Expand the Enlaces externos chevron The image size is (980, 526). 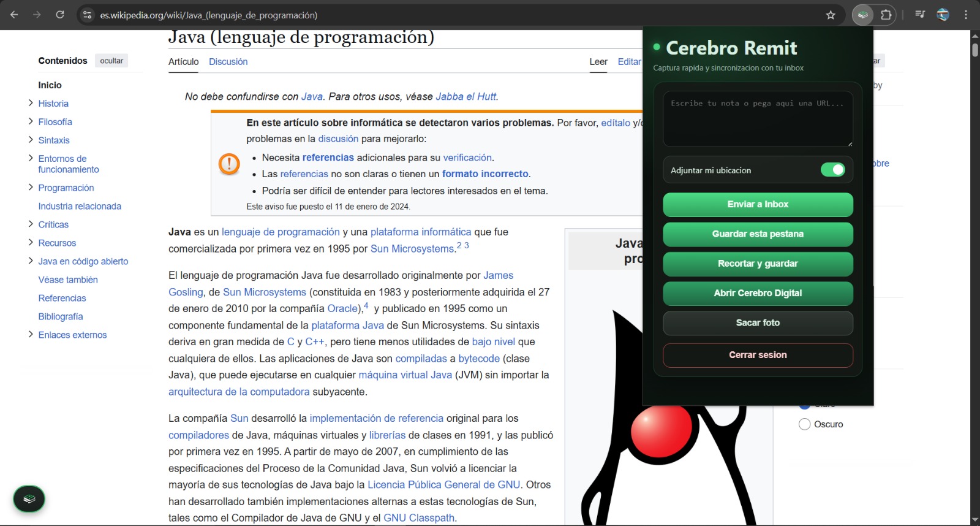coord(31,334)
